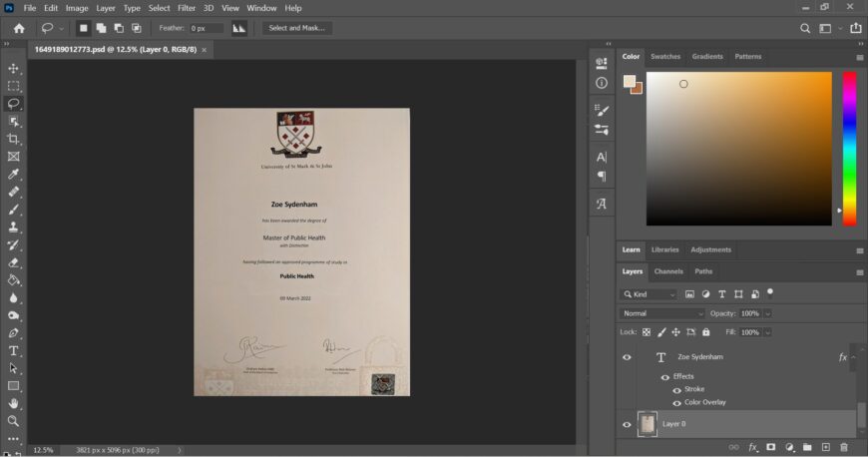Open Lasso tool preset picker arrow
Screen dimensions: 868x457
[x=62, y=28]
